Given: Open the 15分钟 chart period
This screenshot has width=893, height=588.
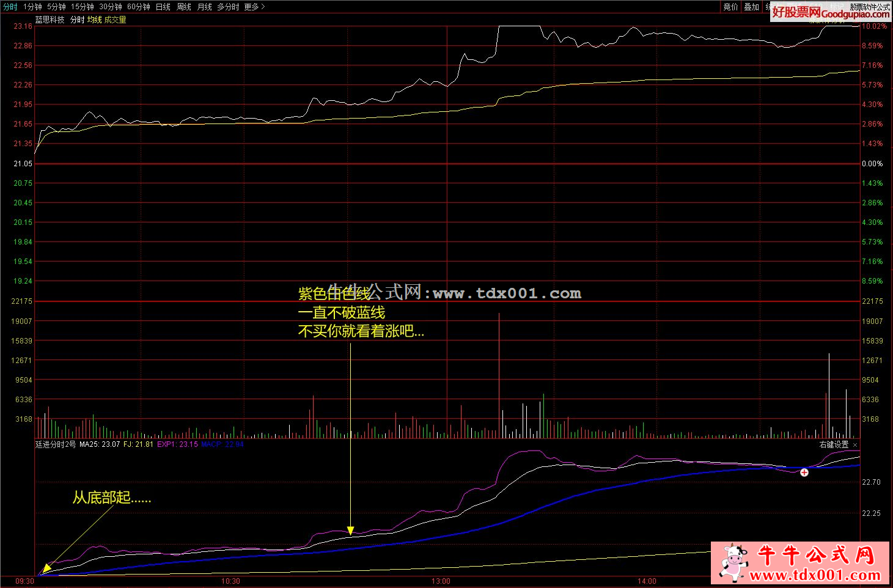Looking at the screenshot, I should [x=83, y=7].
